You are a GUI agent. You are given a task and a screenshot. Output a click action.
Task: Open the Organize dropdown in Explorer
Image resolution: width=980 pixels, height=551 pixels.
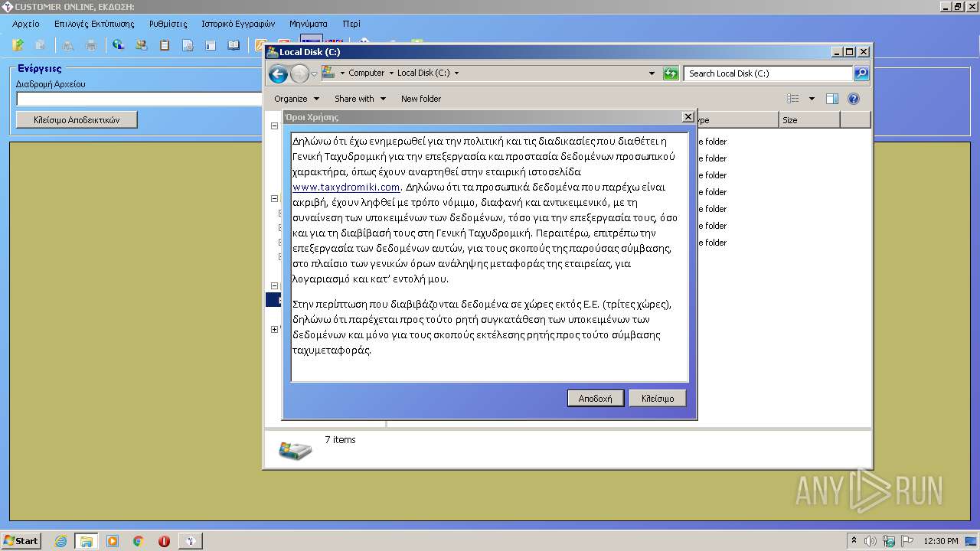pyautogui.click(x=296, y=99)
